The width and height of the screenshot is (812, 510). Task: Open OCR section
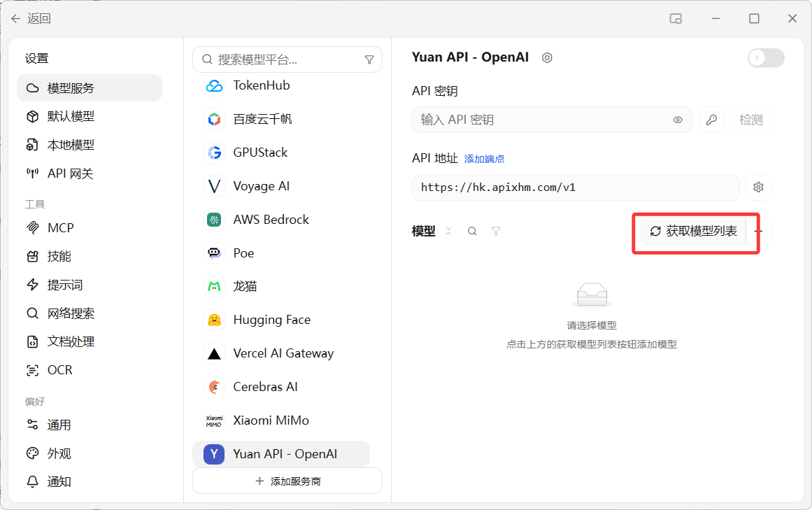[90, 370]
